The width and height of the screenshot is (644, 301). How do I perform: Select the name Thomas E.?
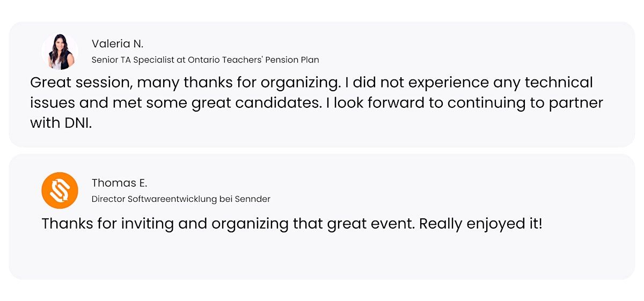click(x=119, y=183)
